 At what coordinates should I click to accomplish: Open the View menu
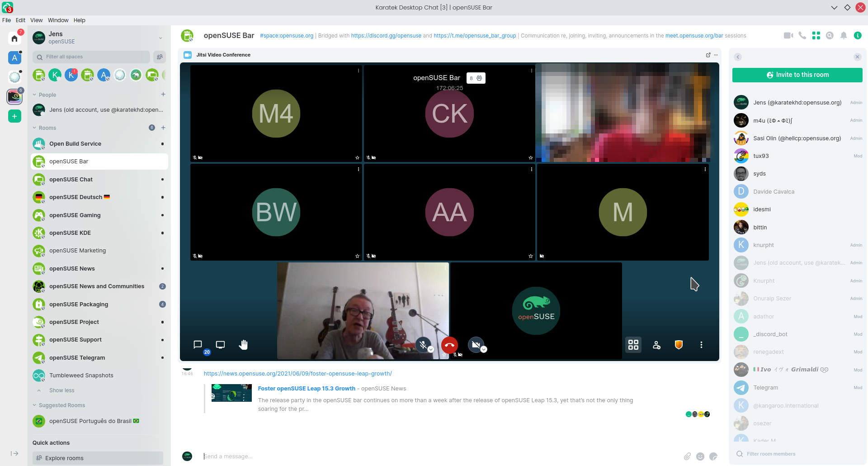tap(36, 20)
